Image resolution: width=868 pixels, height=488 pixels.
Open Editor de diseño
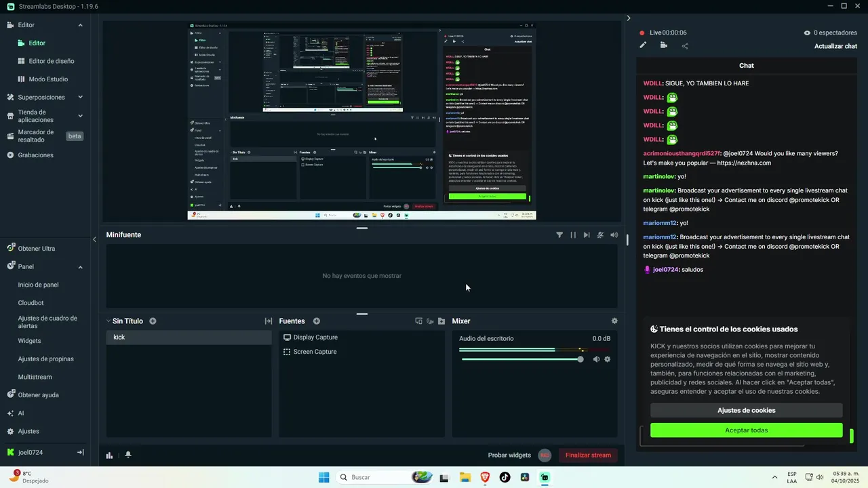click(52, 61)
